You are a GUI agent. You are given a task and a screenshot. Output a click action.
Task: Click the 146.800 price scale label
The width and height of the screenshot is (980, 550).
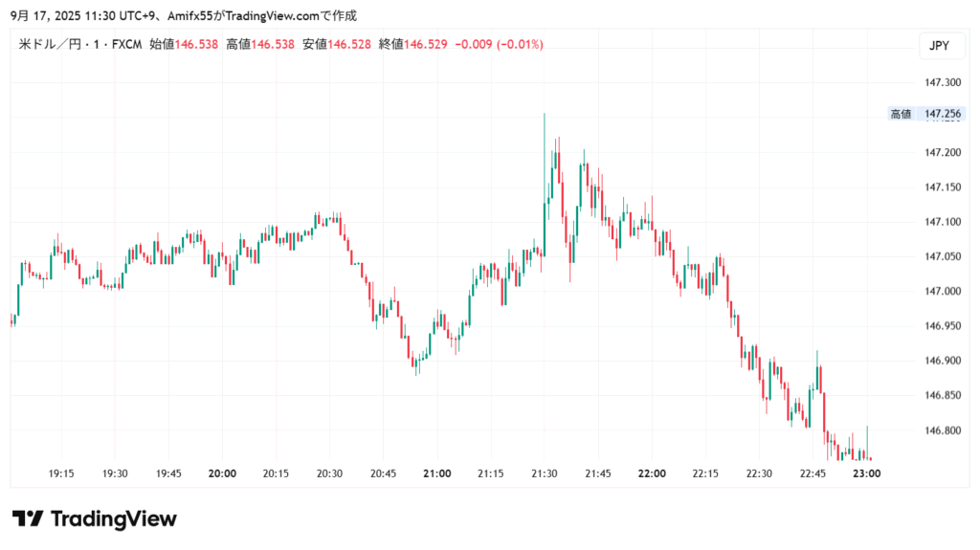pos(942,430)
